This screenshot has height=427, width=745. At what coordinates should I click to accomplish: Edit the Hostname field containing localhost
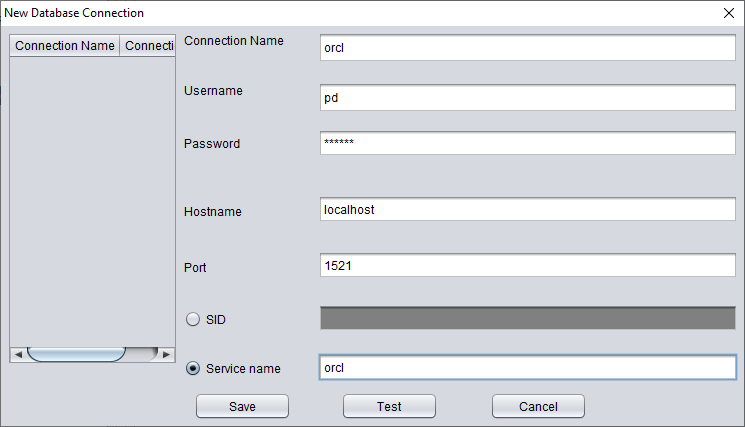point(528,209)
